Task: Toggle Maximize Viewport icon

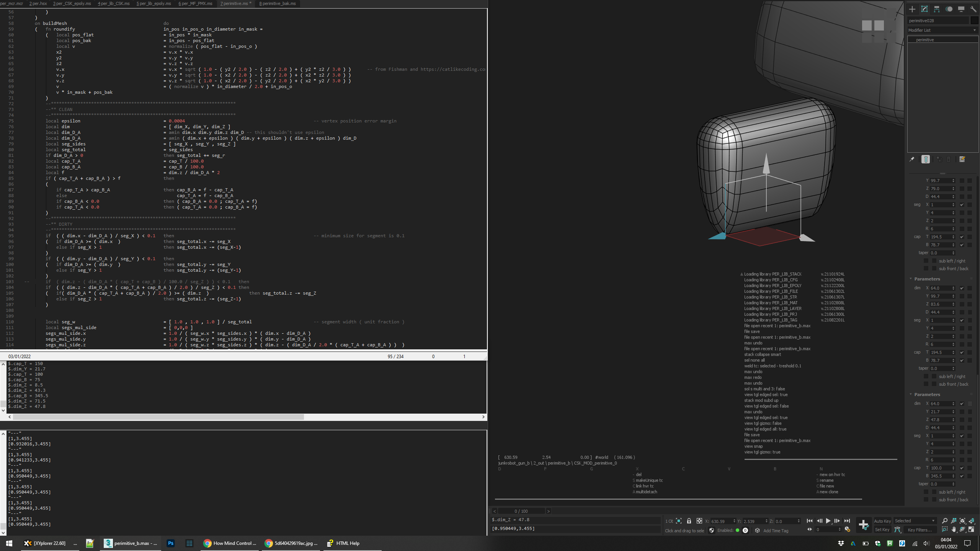Action: pos(971,530)
